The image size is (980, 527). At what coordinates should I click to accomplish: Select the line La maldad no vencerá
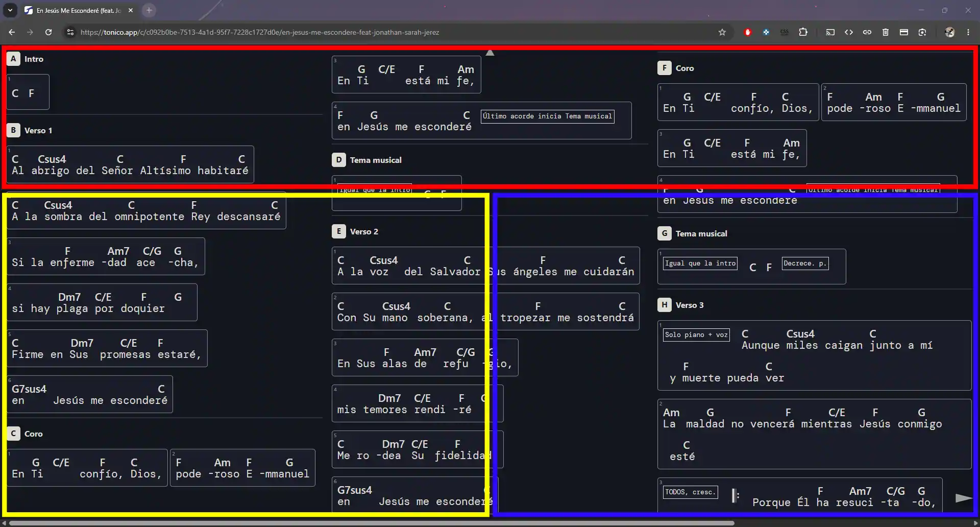click(814, 434)
